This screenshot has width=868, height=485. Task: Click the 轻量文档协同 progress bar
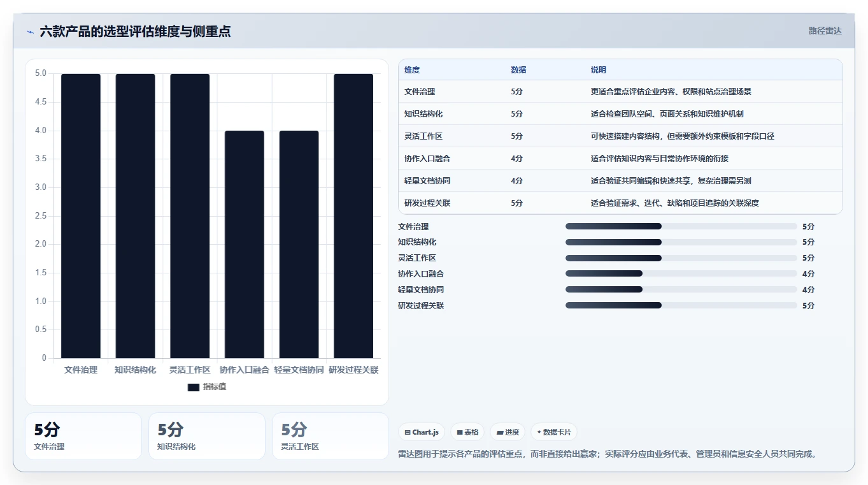681,289
